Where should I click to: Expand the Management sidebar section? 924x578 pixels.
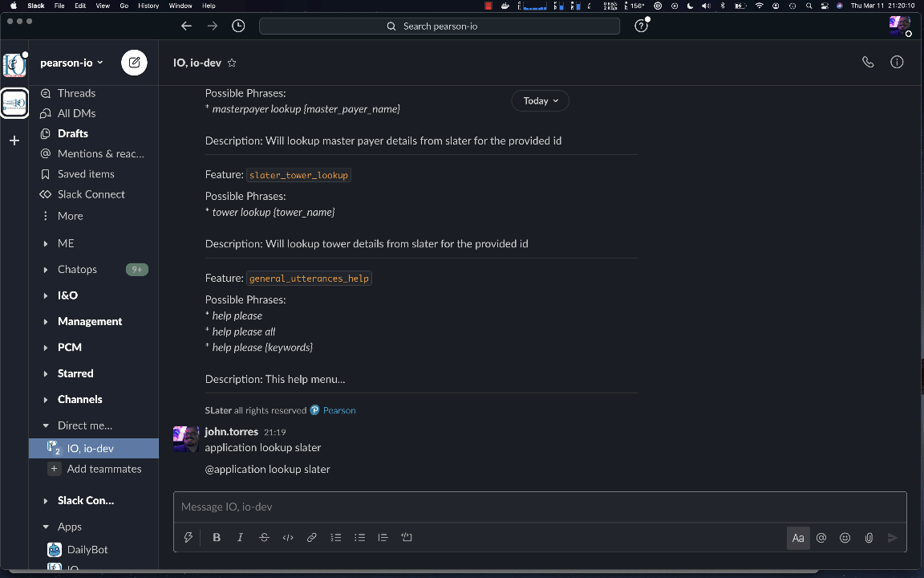[46, 321]
